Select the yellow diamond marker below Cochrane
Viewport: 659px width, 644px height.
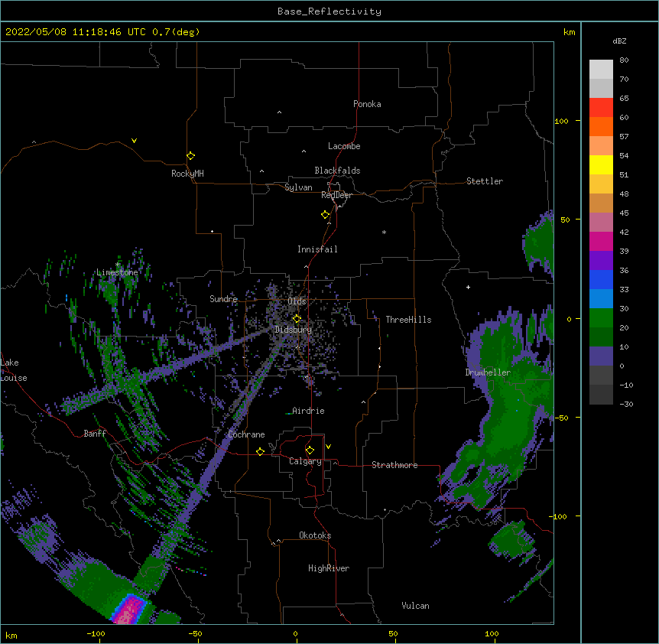click(x=260, y=451)
